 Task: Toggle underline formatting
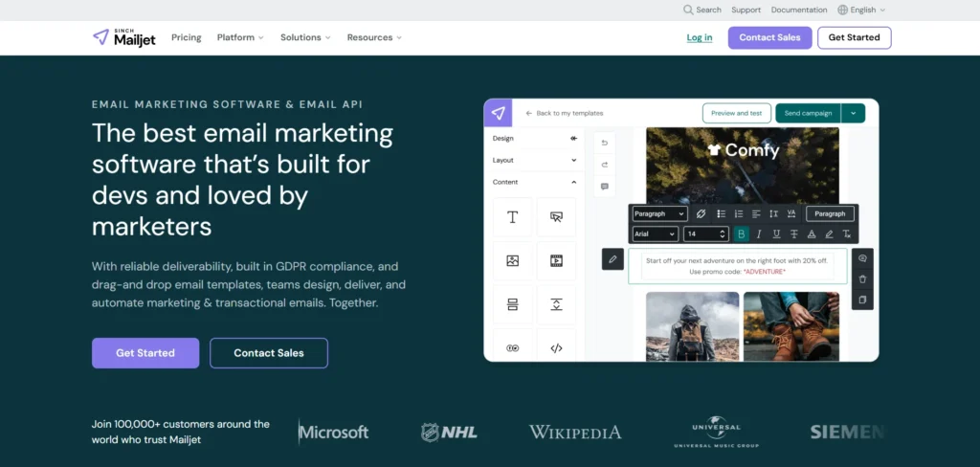776,233
